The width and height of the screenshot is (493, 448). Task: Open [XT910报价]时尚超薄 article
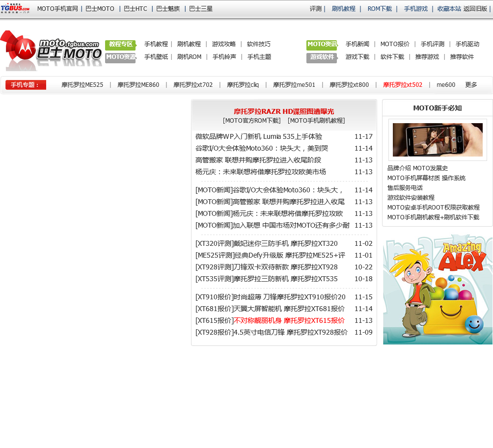tap(271, 297)
